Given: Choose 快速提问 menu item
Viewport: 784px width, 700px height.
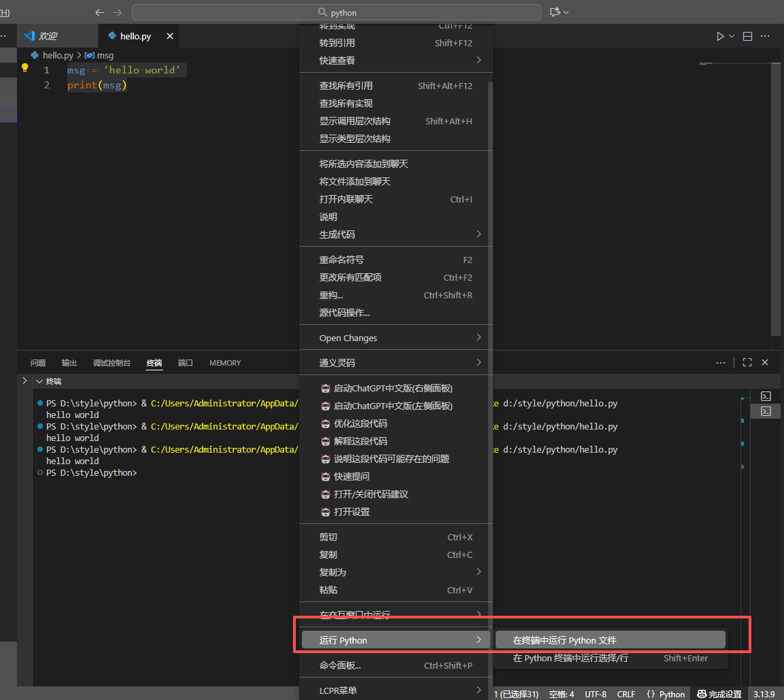Looking at the screenshot, I should 396,476.
